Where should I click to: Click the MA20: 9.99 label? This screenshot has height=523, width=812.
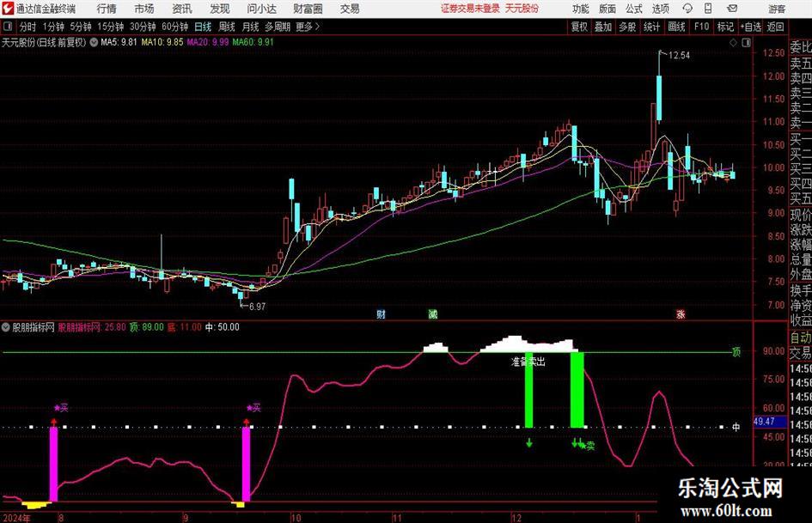click(208, 42)
